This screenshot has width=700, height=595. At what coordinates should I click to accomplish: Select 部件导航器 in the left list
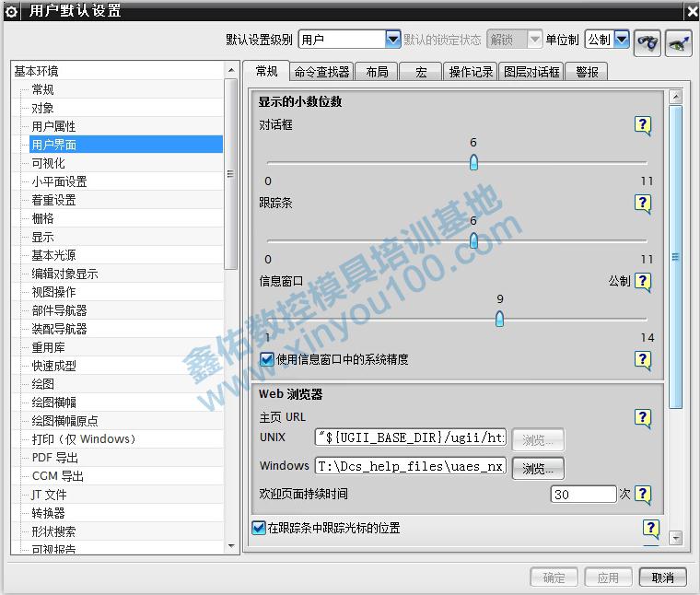59,310
